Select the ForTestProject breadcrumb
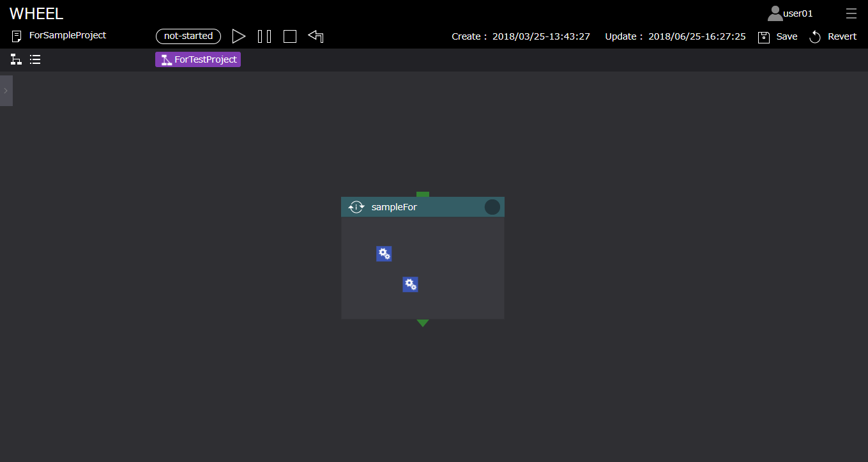 198,59
